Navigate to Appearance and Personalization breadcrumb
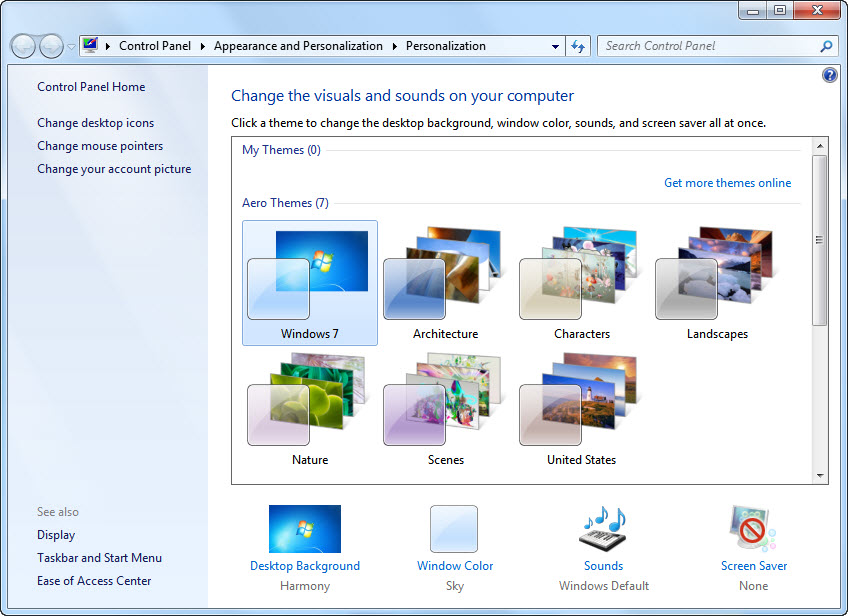Viewport: 848px width, 616px height. click(298, 46)
